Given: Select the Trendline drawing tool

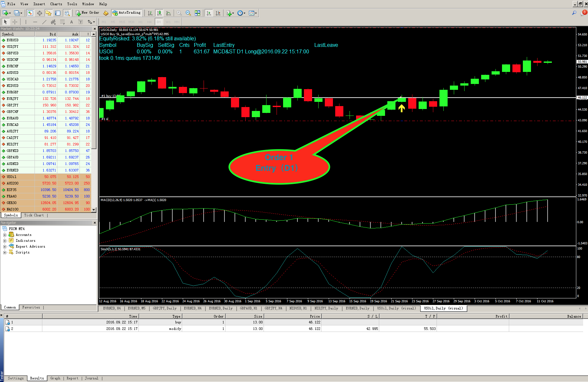Looking at the screenshot, I should coord(44,22).
